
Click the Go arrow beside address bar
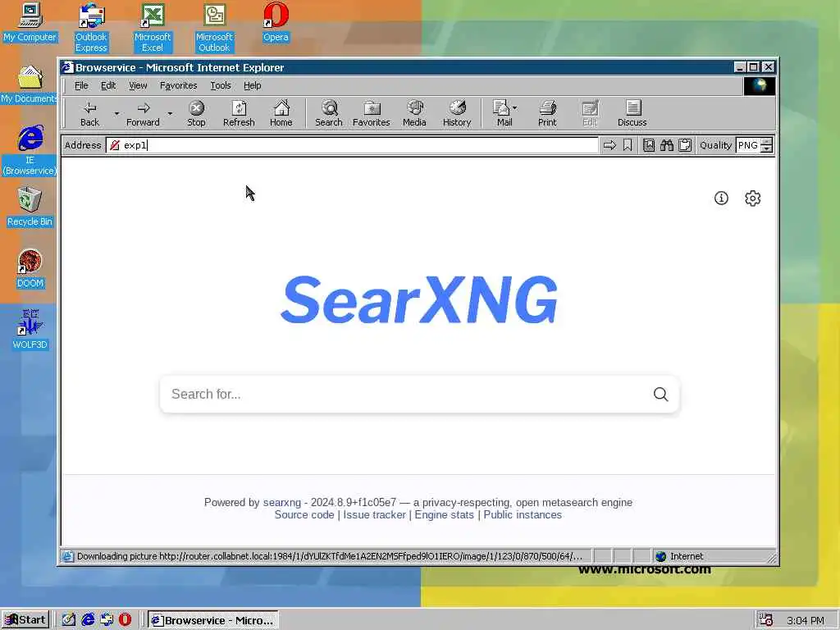point(609,145)
